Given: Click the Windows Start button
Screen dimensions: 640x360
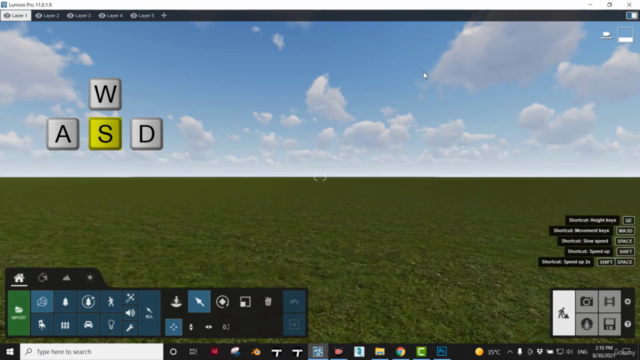Looking at the screenshot, I should [x=10, y=351].
